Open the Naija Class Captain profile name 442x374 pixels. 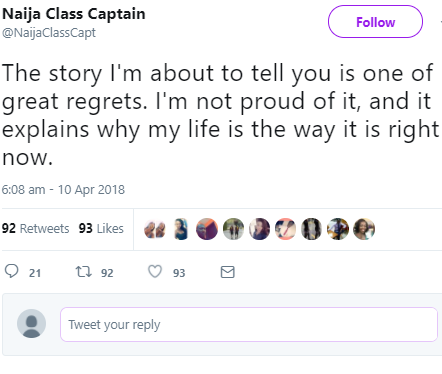pyautogui.click(x=74, y=14)
